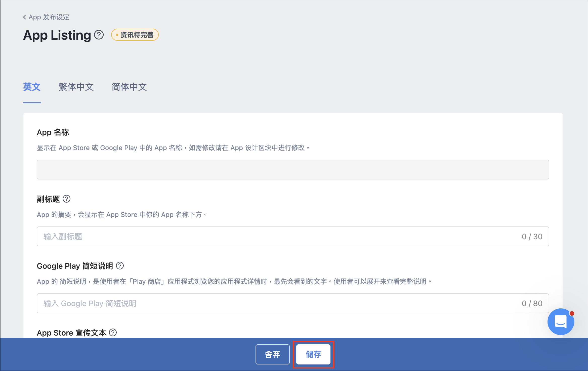This screenshot has width=588, height=371.
Task: Open the help icon beside 副标题
Action: click(67, 199)
